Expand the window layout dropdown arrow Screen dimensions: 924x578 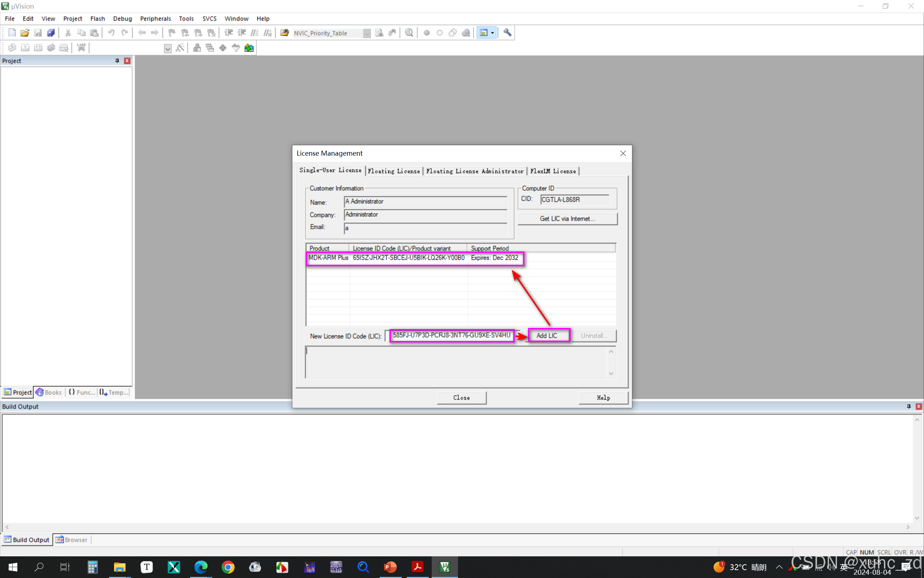tap(493, 33)
